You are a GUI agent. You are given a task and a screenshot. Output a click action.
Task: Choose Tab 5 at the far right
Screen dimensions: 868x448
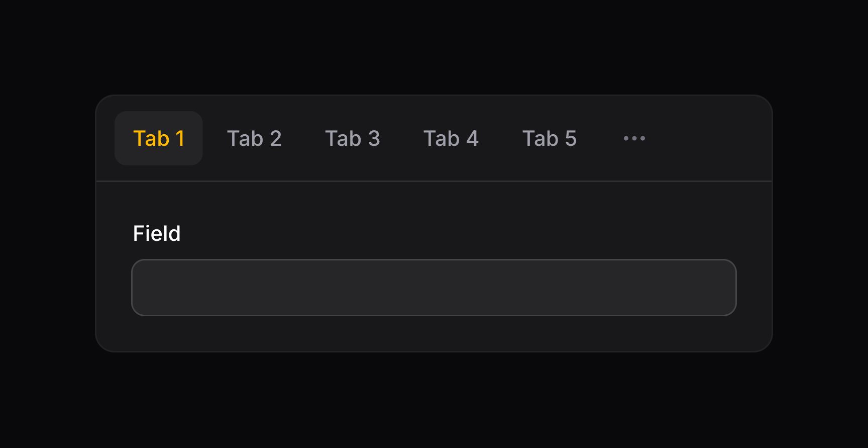tap(549, 138)
